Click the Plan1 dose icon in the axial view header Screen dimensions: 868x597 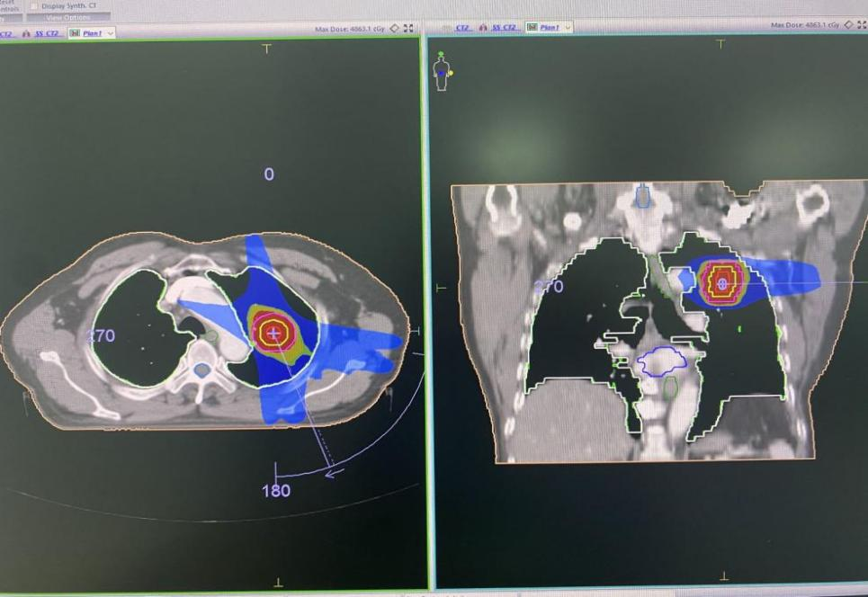[x=75, y=33]
